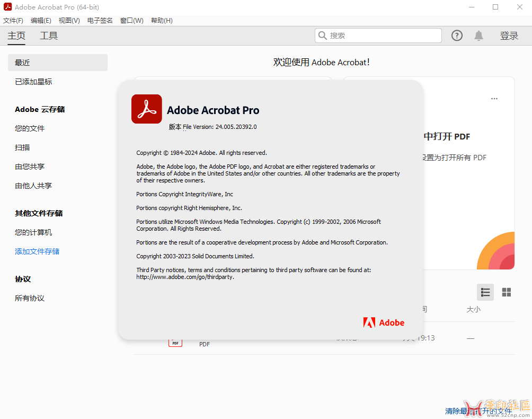Image resolution: width=532 pixels, height=419 pixels.
Task: Open the 编辑(E) menu
Action: [x=41, y=21]
